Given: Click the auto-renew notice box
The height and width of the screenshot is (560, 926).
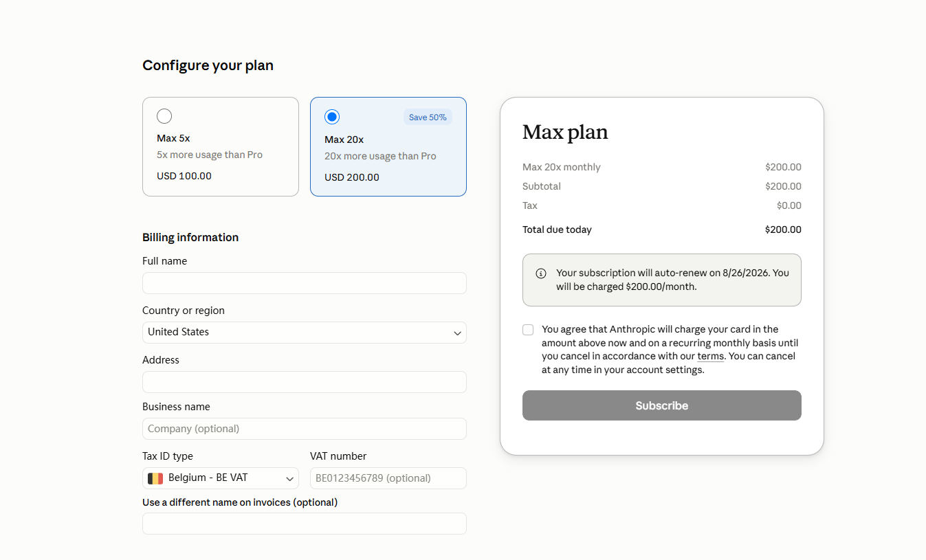Looking at the screenshot, I should [x=662, y=280].
